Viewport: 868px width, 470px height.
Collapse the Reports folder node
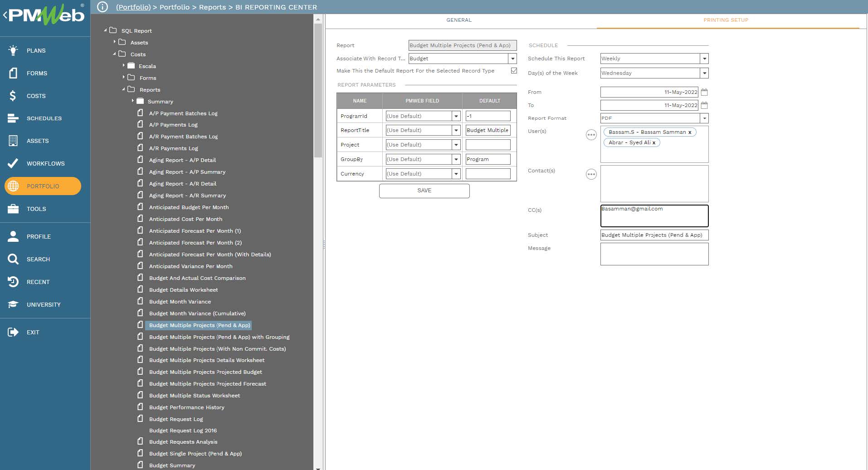tap(123, 89)
